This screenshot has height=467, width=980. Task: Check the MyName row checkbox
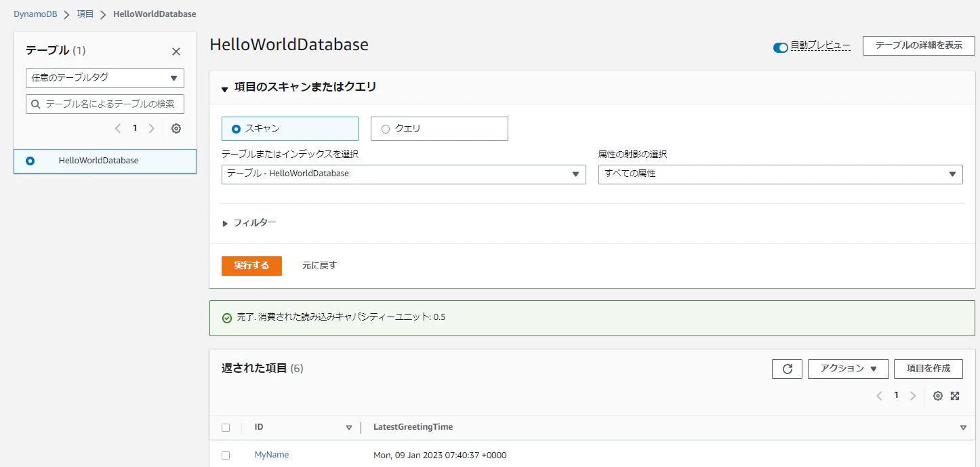point(226,455)
